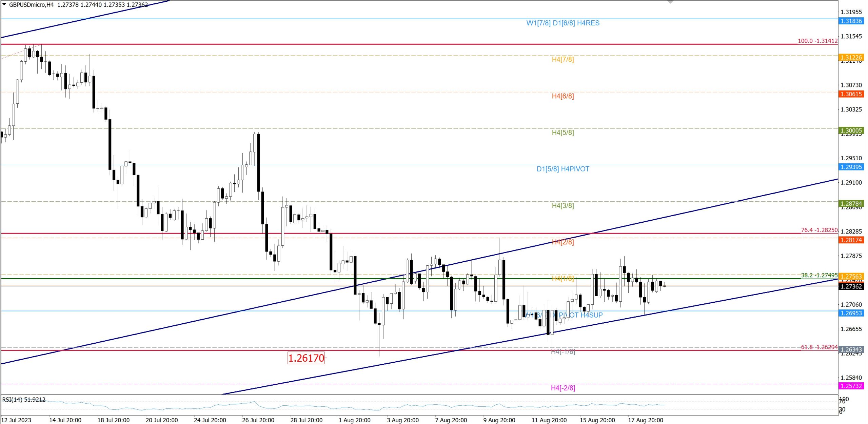
Task: Click the RSI(14) 51.9212 indicator label
Action: point(24,400)
